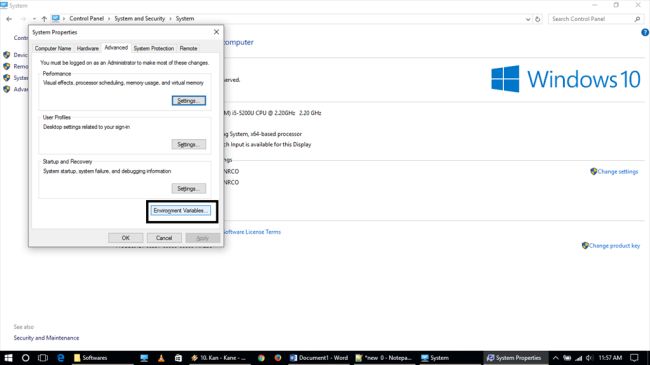The width and height of the screenshot is (650, 365).
Task: Click the 11:57 AM clock
Action: [x=610, y=358]
